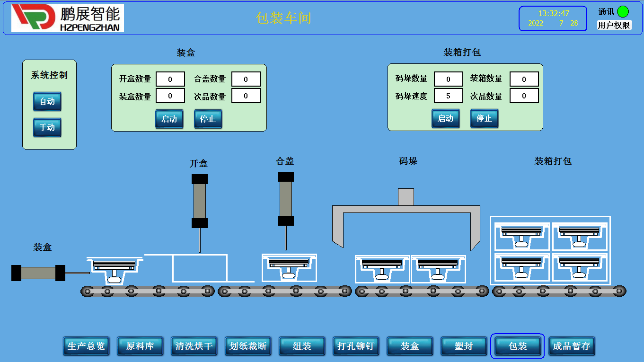This screenshot has width=644, height=362.
Task: Select the 开盒数量 value field
Action: [170, 79]
